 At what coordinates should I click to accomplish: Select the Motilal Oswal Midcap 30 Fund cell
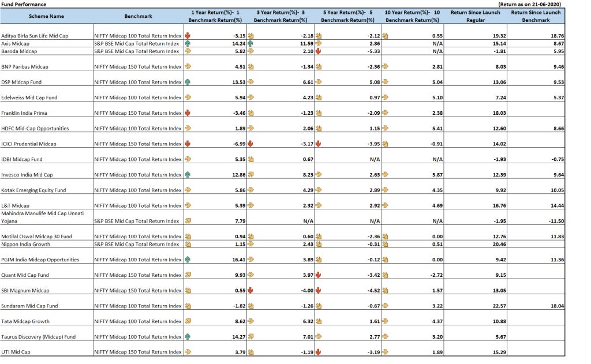coord(47,232)
